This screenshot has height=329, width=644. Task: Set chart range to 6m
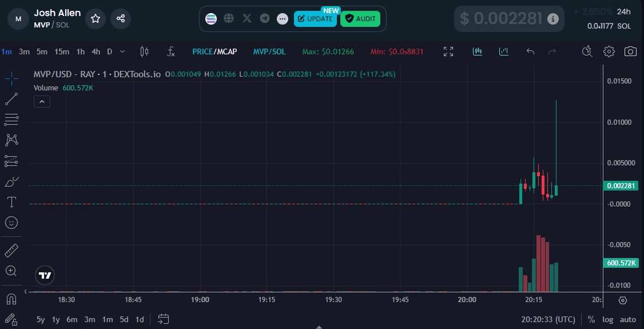pyautogui.click(x=72, y=319)
